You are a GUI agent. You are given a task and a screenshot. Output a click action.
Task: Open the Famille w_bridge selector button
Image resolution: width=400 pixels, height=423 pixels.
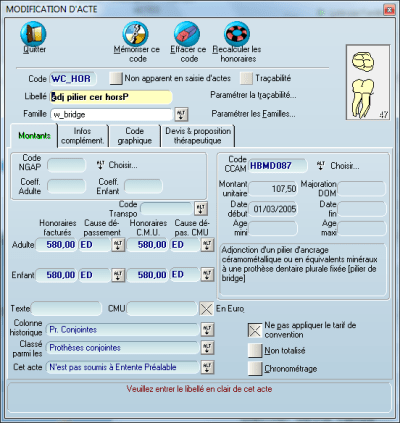181,114
